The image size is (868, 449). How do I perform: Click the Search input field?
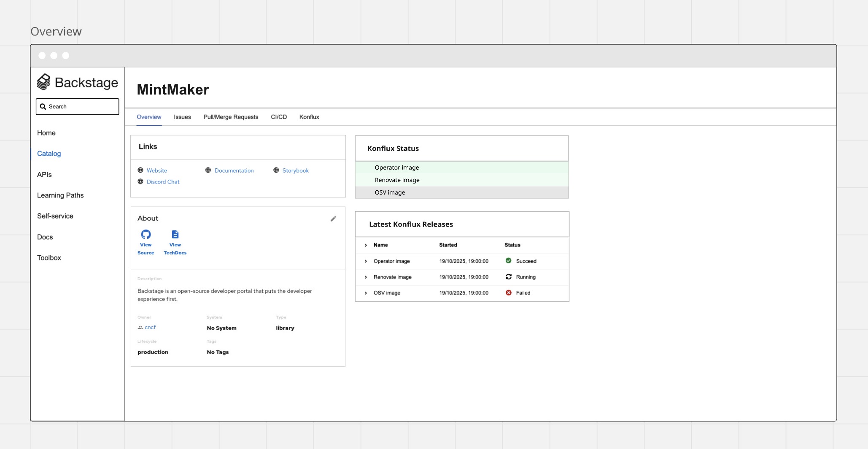(78, 107)
